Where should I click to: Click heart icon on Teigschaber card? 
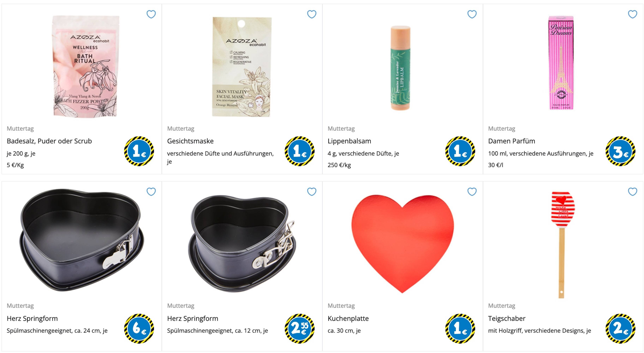coord(633,192)
